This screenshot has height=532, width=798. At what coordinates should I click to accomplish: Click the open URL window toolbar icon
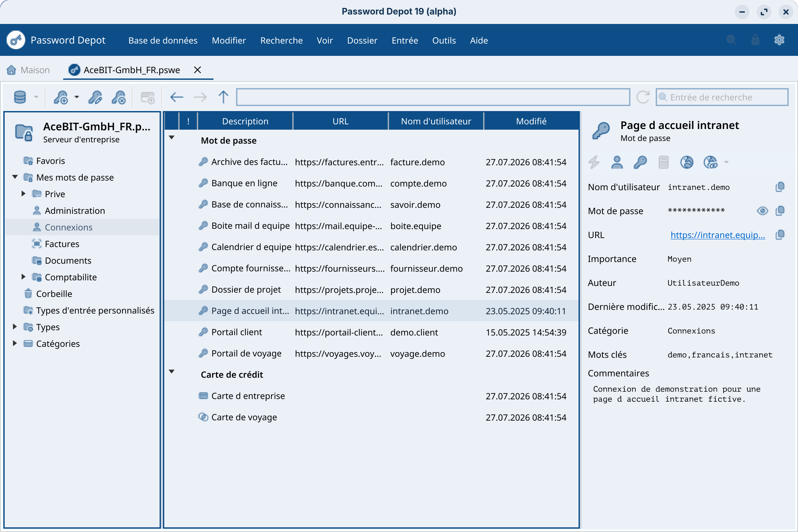pos(148,97)
